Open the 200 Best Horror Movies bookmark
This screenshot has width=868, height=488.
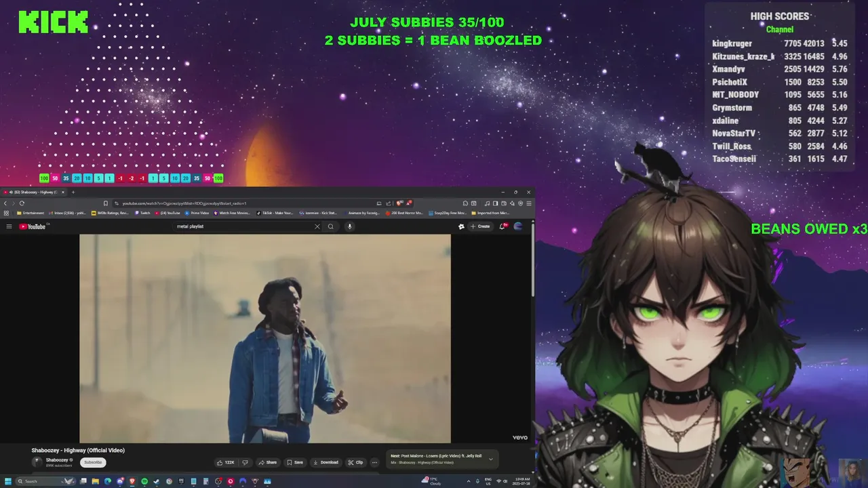[404, 213]
